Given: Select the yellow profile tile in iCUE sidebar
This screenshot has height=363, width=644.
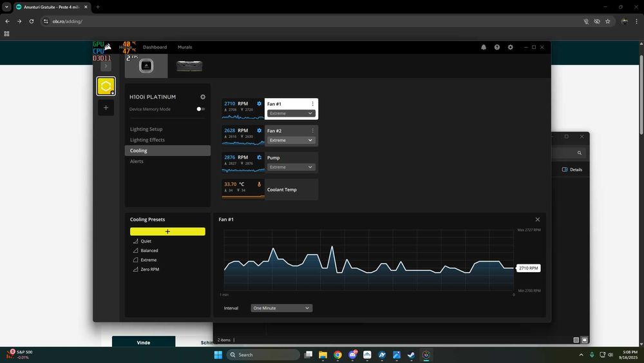Looking at the screenshot, I should click(x=106, y=86).
